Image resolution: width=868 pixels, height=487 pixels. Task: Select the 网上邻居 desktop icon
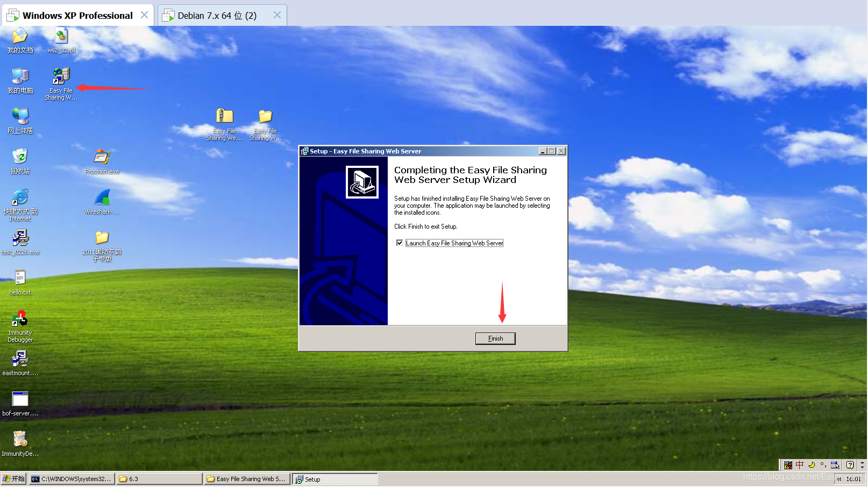pos(20,121)
